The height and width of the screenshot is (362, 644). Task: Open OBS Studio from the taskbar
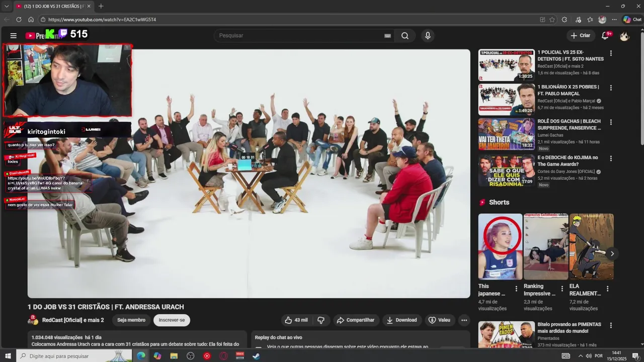tap(190, 356)
